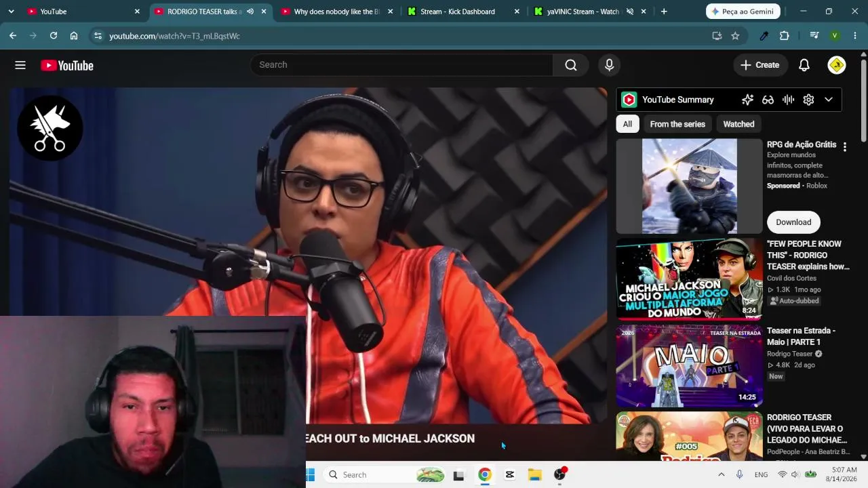868x488 pixels.
Task: Open the Chrome three-dot menu
Action: coord(855,36)
